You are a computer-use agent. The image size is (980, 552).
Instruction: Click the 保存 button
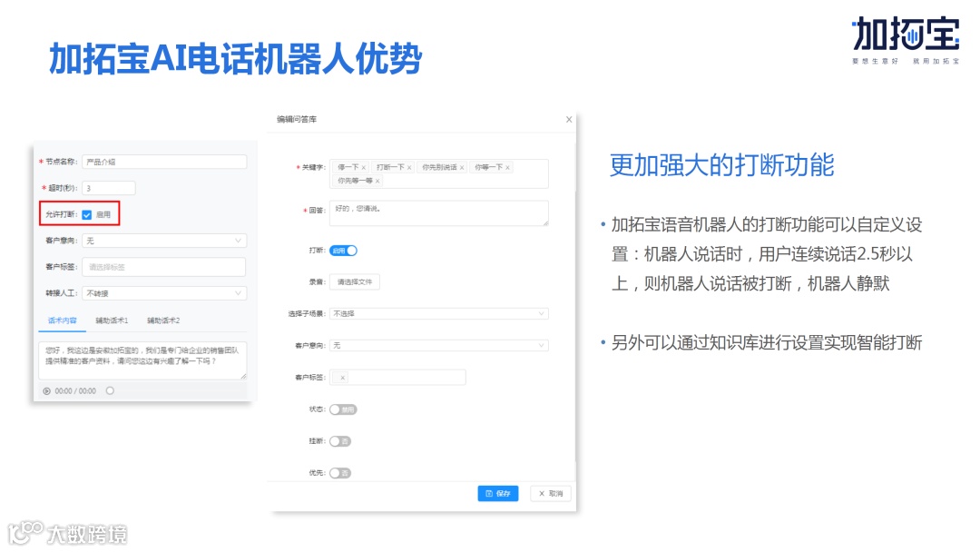pos(498,493)
